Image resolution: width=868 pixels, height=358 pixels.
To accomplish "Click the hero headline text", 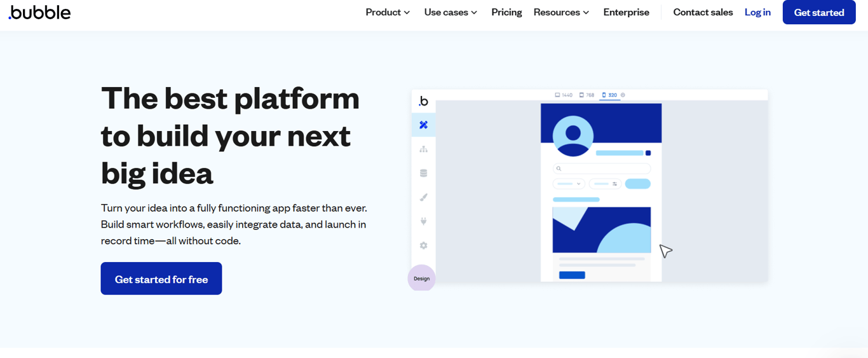I will click(230, 135).
